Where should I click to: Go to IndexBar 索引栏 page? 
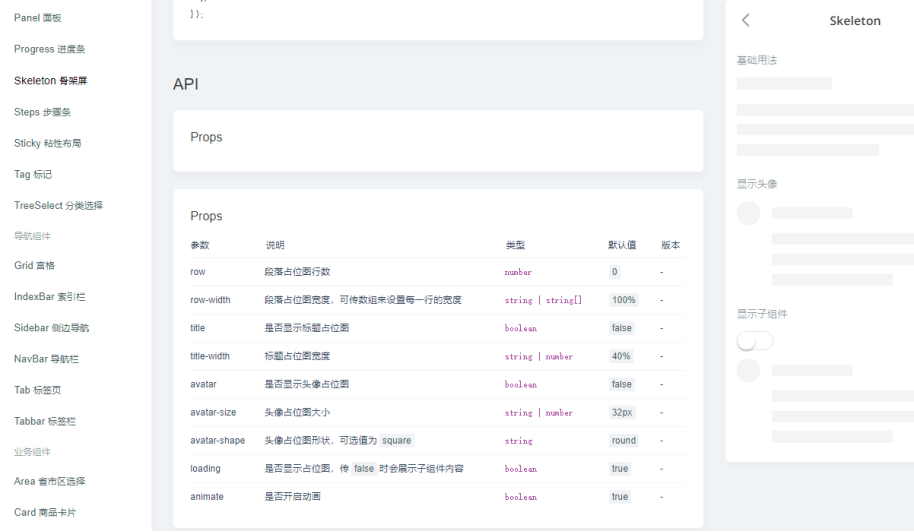(50, 297)
